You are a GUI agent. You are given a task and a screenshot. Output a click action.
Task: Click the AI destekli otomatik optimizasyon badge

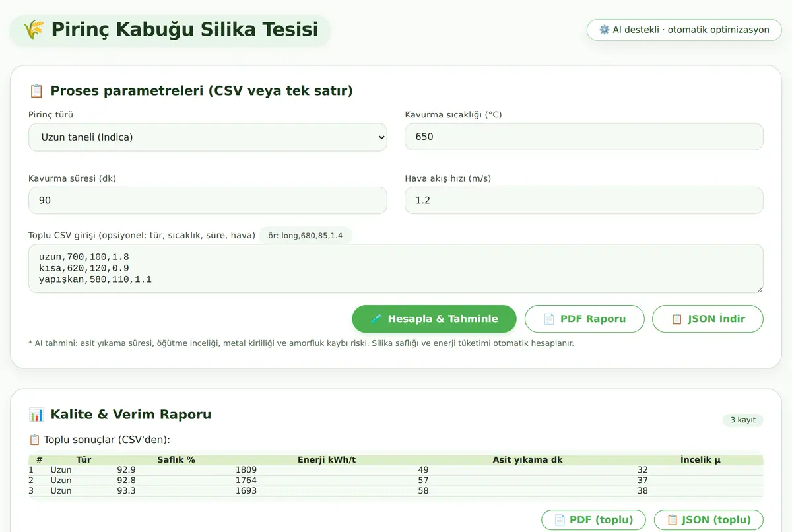tap(684, 30)
